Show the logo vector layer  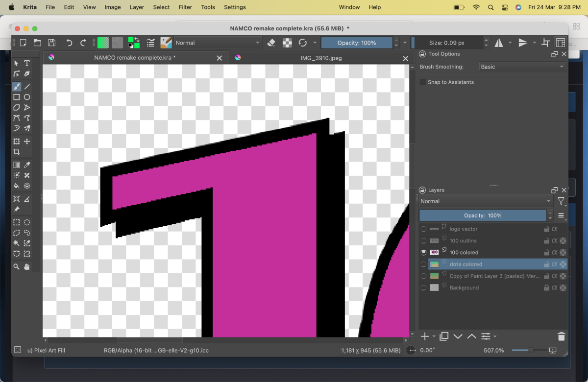coord(424,229)
